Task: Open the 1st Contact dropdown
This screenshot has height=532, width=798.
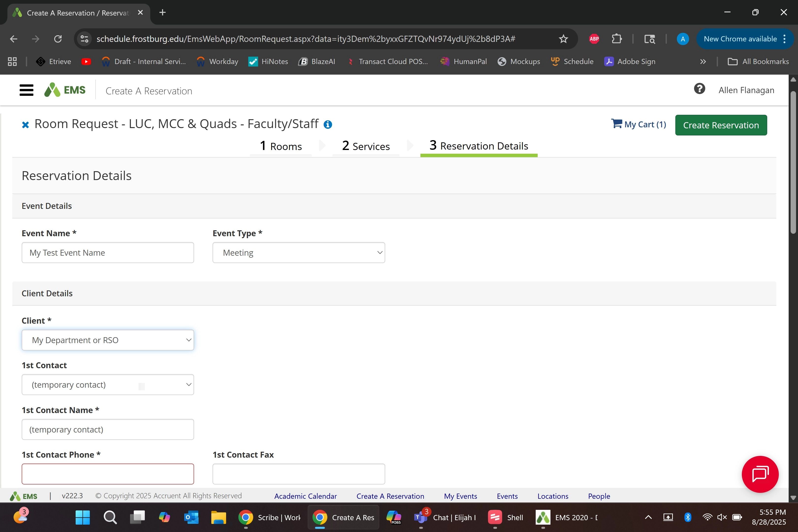Action: click(x=108, y=385)
